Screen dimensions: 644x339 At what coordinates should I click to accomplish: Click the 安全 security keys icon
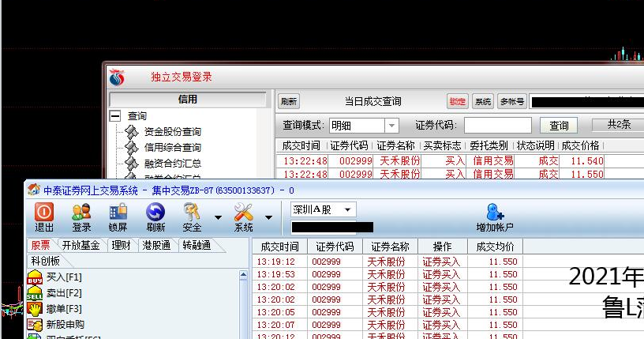coord(192,213)
